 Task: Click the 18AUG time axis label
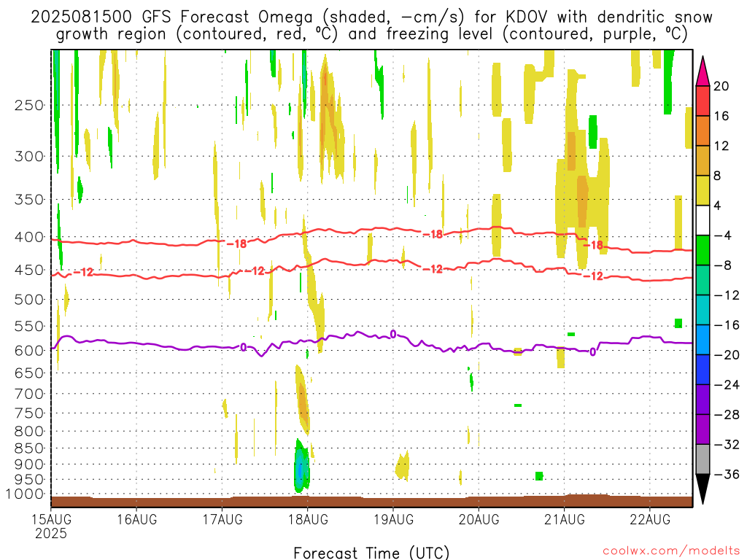308,519
